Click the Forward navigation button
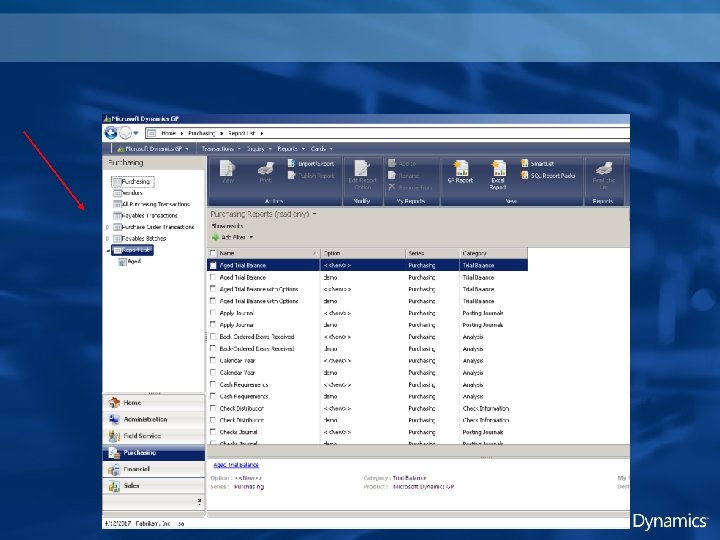Screen dimensions: 720x540 pyautogui.click(x=125, y=133)
